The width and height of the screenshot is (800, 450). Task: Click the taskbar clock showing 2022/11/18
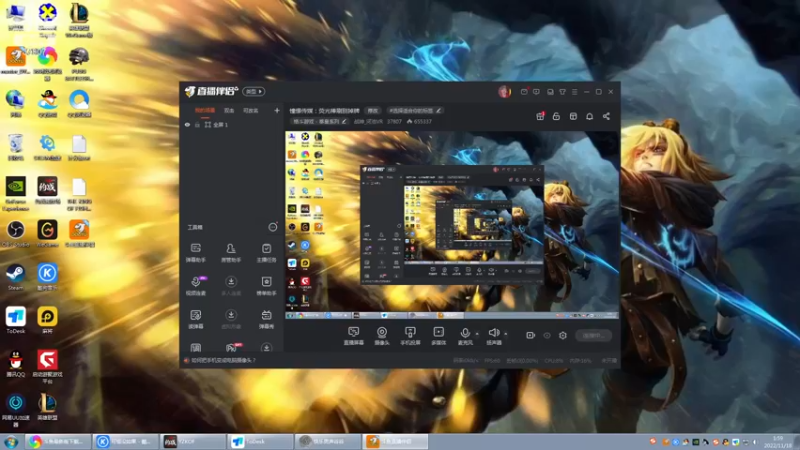(x=778, y=442)
